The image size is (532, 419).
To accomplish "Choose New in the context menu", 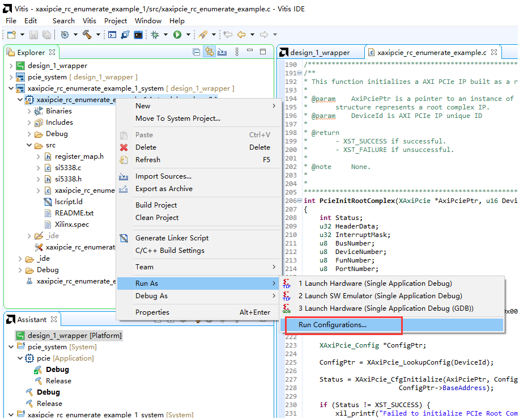I will click(199, 106).
